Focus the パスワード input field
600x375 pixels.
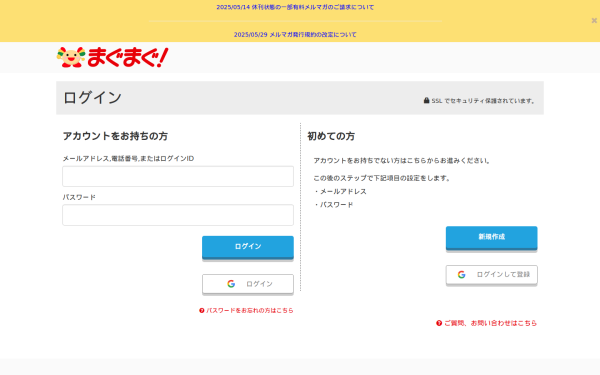pyautogui.click(x=178, y=215)
